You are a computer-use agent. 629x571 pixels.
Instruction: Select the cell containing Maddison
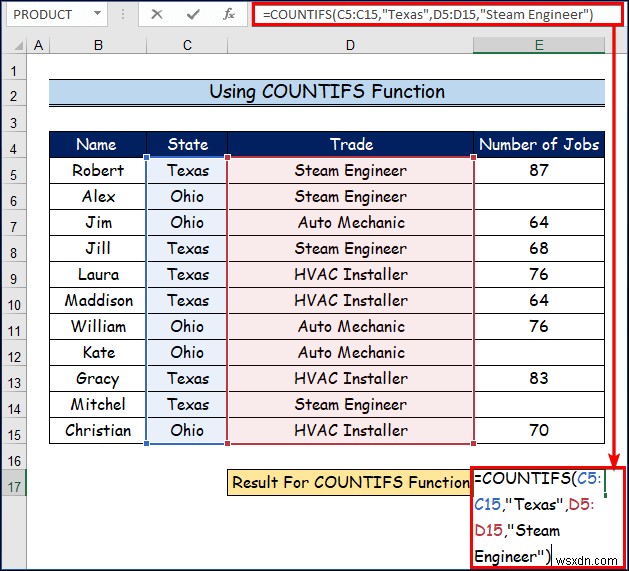pos(97,301)
